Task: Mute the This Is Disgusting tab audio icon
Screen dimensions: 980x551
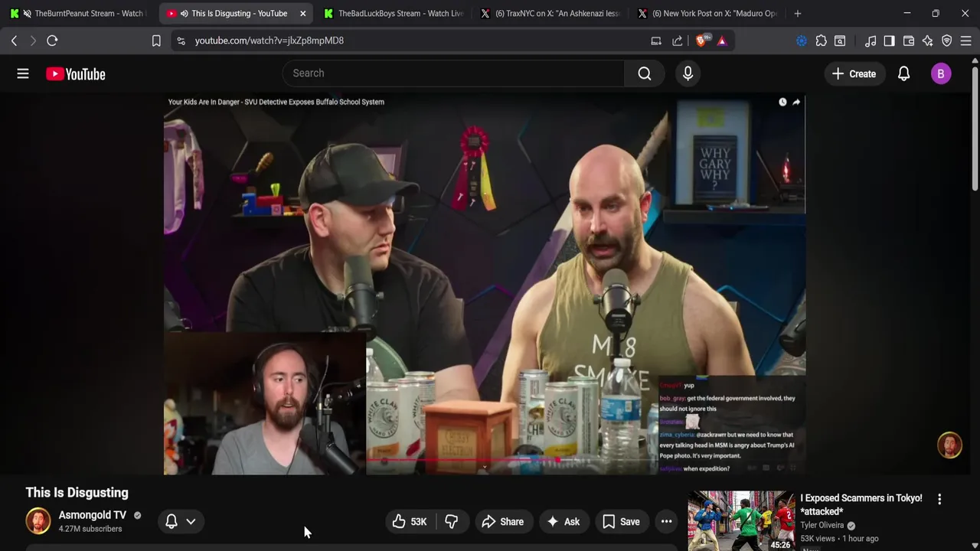Action: [184, 14]
